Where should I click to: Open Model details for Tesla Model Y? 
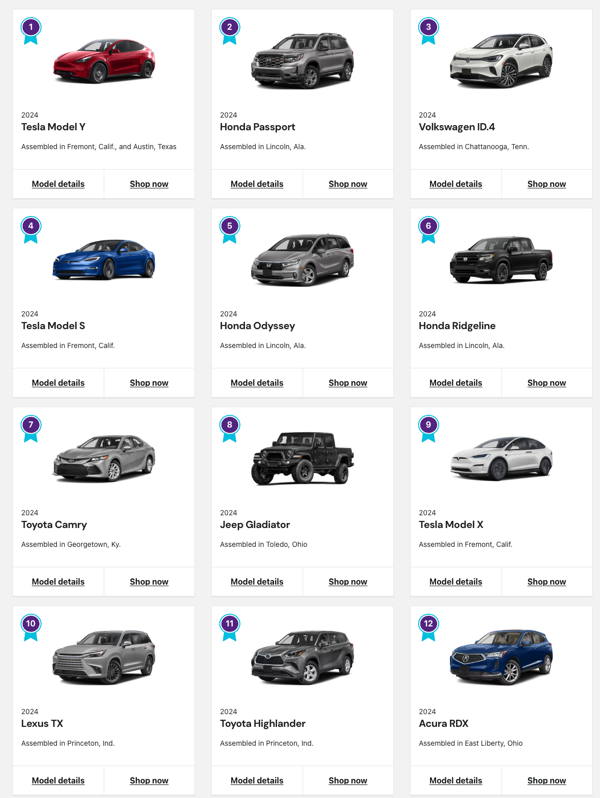point(58,184)
